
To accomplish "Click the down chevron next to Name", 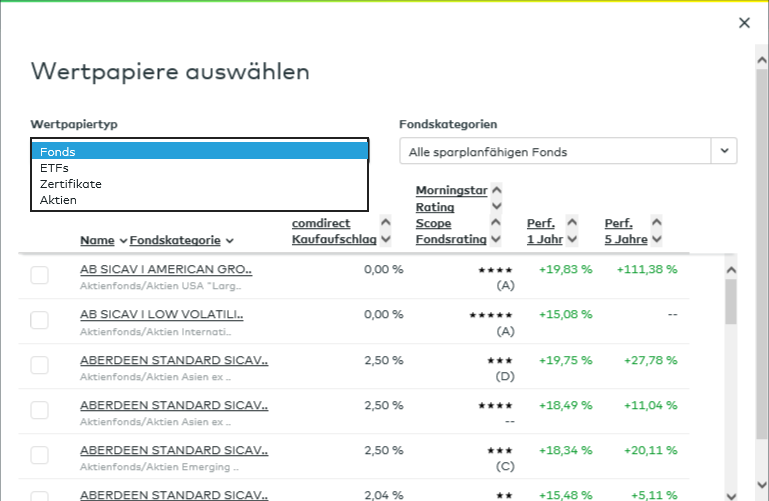I will 123,241.
